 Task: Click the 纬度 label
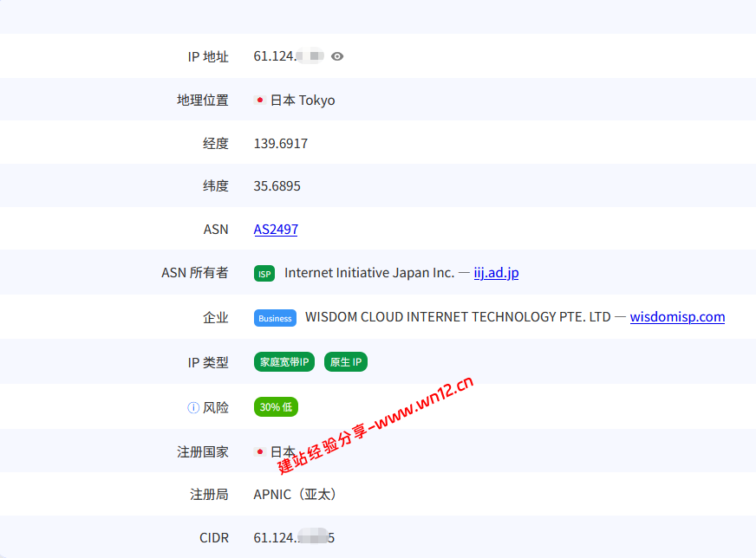point(216,186)
